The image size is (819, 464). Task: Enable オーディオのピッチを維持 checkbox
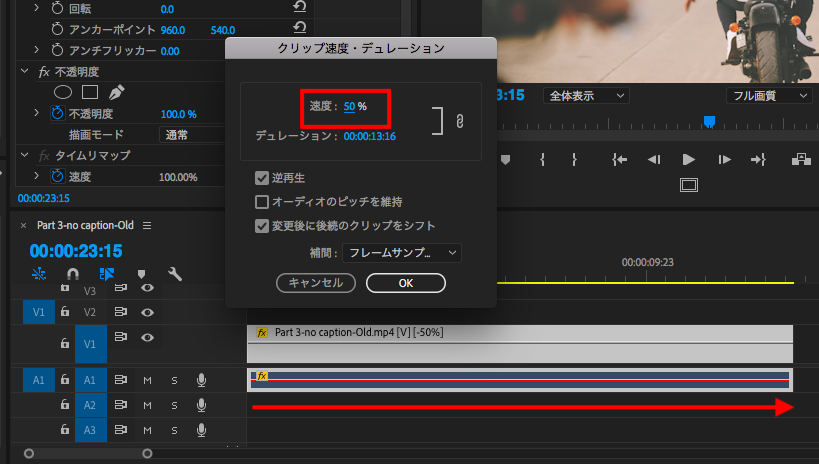[262, 202]
